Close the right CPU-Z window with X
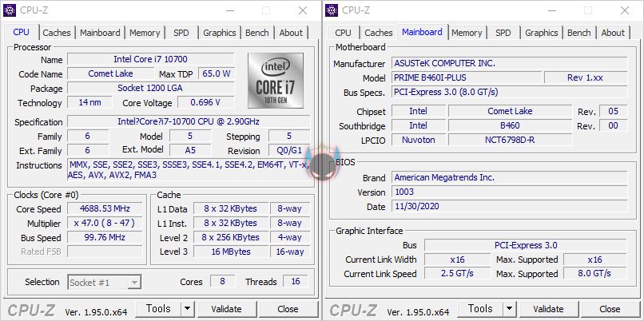The image size is (644, 321). 625,10
